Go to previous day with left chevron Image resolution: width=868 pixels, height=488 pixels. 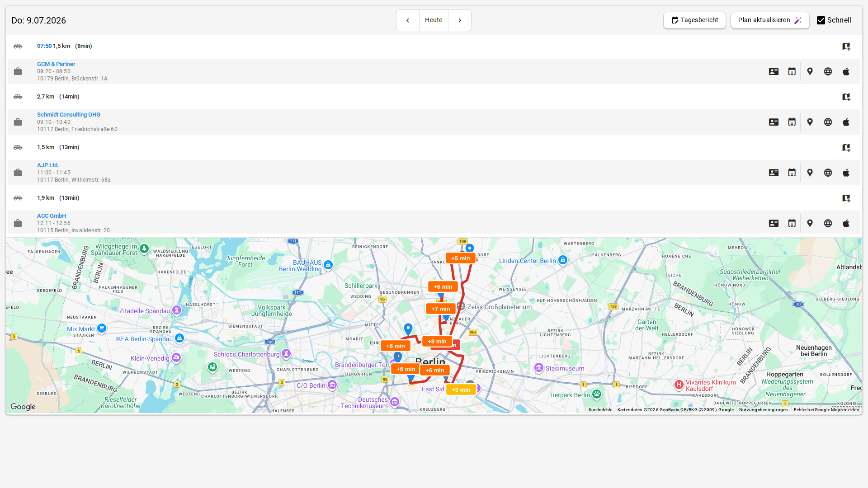pos(408,20)
